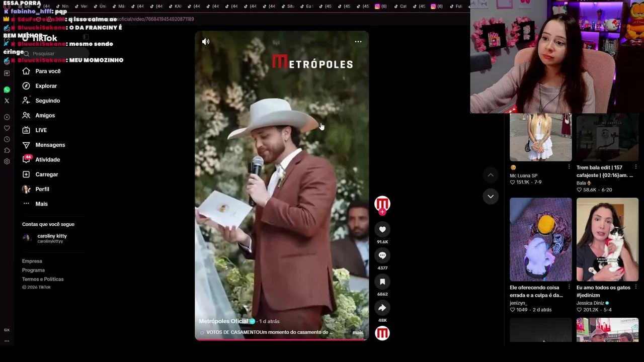Expand the video caption with mais
The width and height of the screenshot is (644, 362).
point(358,332)
